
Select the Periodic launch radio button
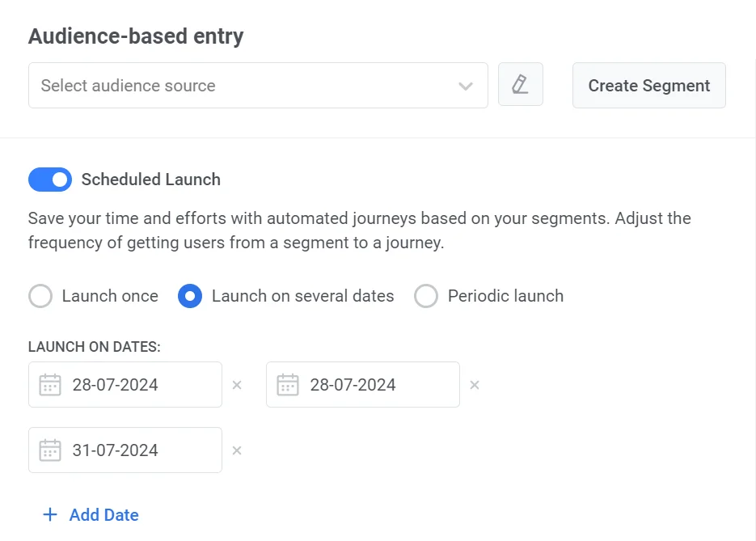426,296
